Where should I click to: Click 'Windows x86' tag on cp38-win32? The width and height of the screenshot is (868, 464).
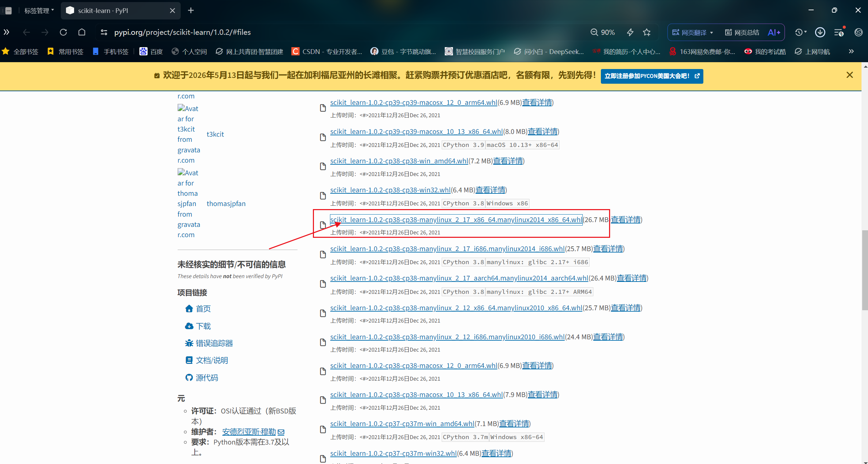(507, 203)
